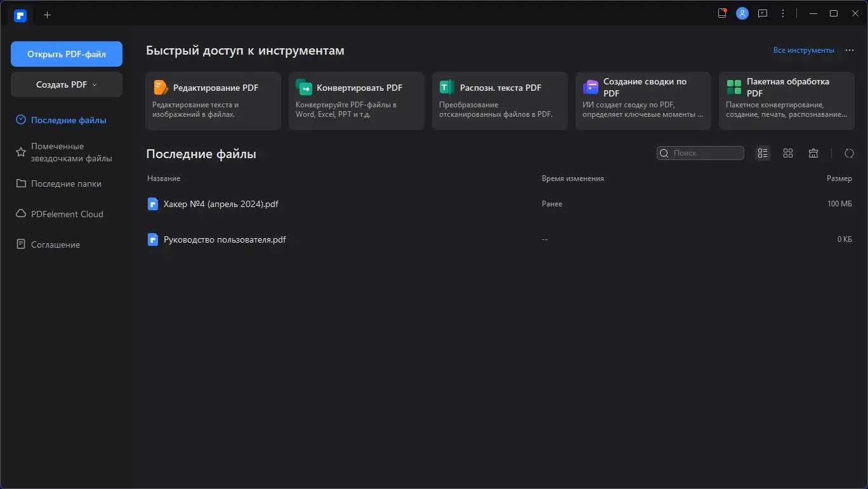868x489 pixels.
Task: Select Помеченные звездочками файлы in sidebar
Action: click(71, 152)
